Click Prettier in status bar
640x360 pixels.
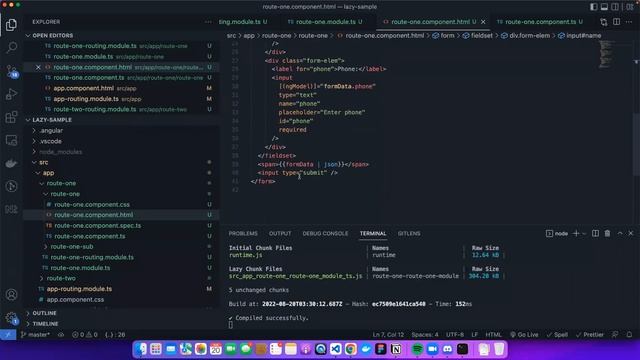(589, 335)
